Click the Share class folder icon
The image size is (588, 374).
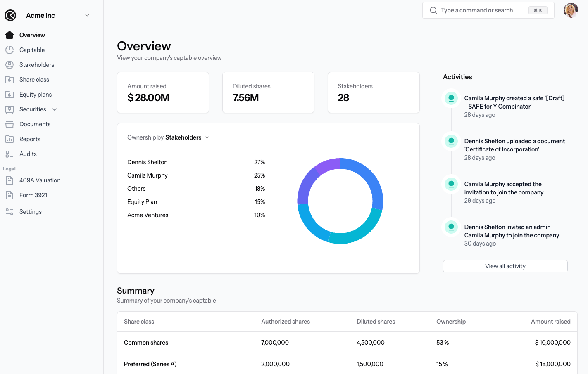(10, 80)
